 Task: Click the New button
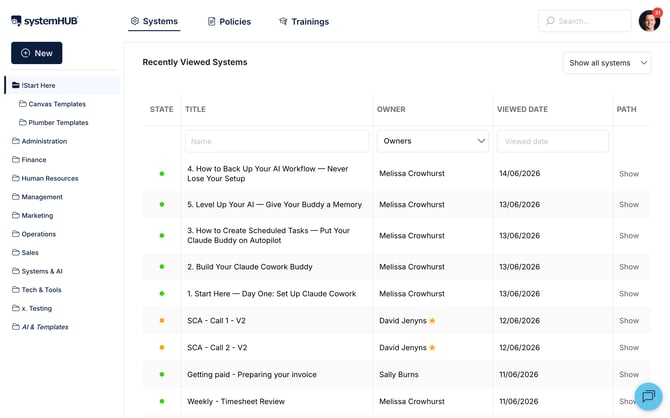click(37, 53)
